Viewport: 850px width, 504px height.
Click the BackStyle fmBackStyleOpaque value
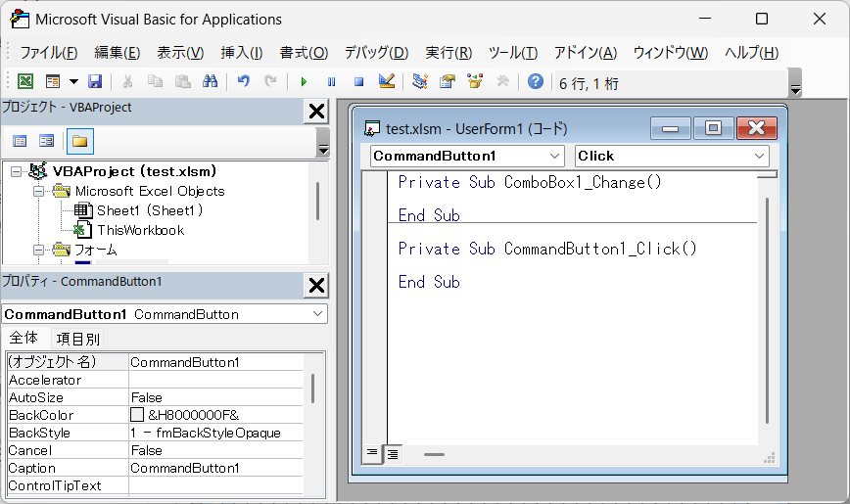coord(215,433)
